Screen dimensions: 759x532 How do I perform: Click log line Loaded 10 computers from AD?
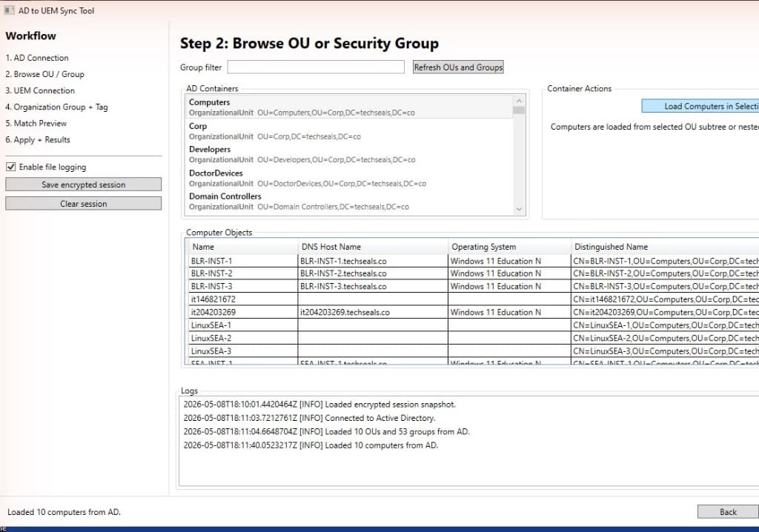pos(311,445)
